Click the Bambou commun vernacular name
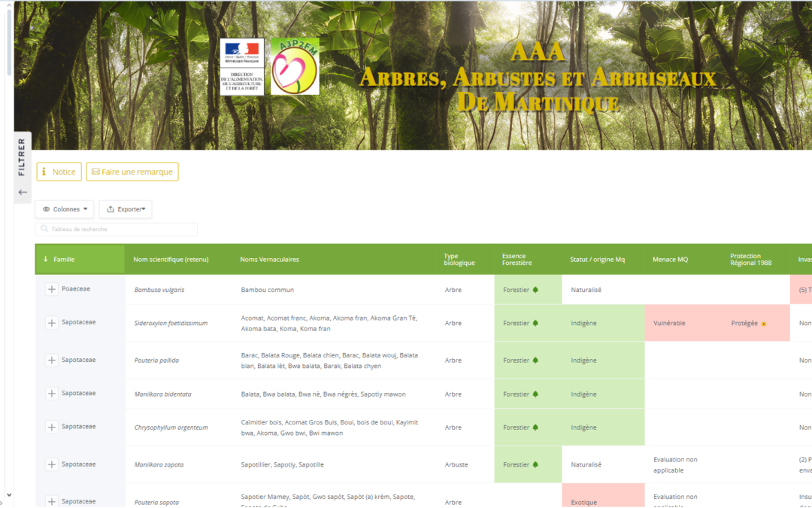Image resolution: width=812 pixels, height=508 pixels. [267, 290]
